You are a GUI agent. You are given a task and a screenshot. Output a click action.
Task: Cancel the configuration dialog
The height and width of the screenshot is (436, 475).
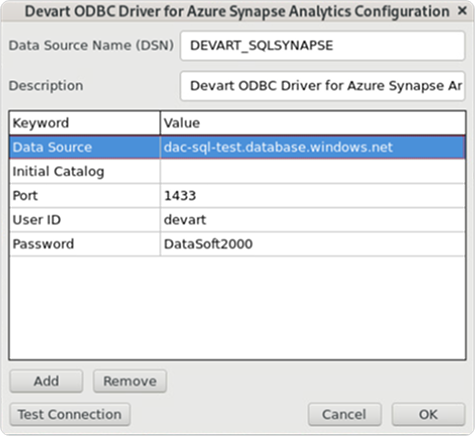tap(344, 414)
